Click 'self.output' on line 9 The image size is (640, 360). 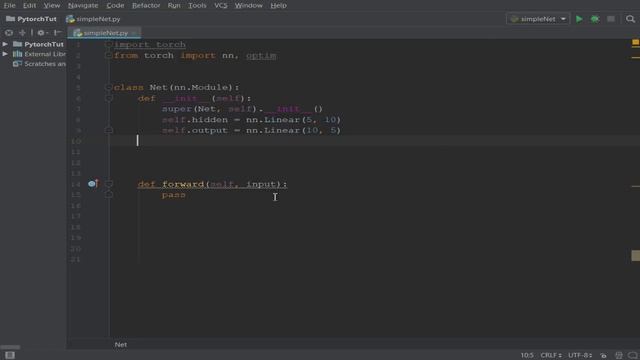click(195, 130)
